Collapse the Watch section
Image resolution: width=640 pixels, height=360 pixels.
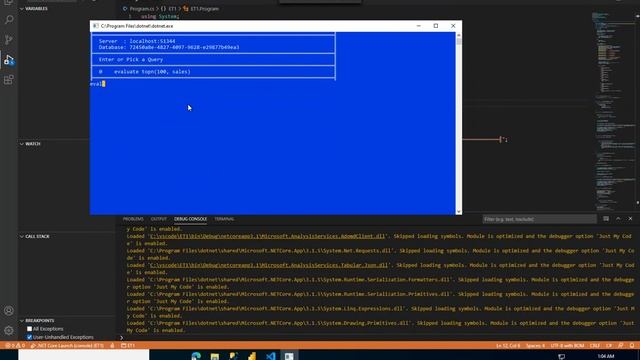click(30, 144)
